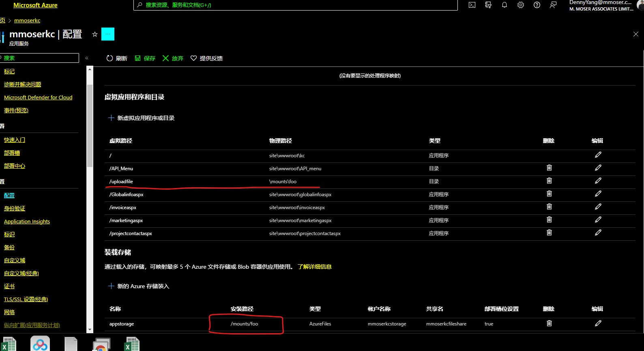Open 诊断并解决问题 in sidebar
644x351 pixels.
point(23,84)
